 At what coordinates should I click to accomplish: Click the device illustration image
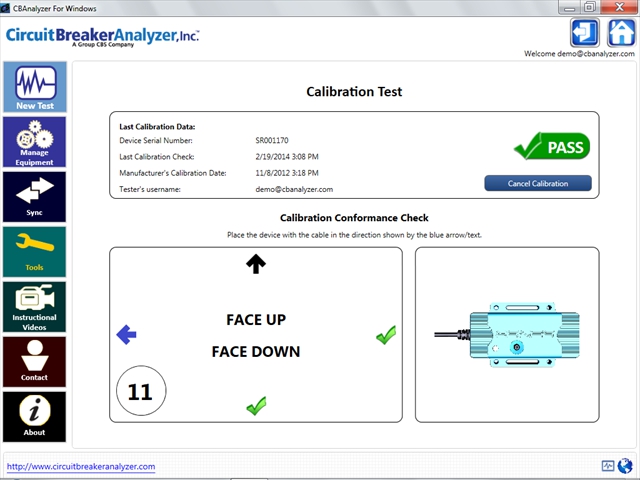tap(507, 335)
